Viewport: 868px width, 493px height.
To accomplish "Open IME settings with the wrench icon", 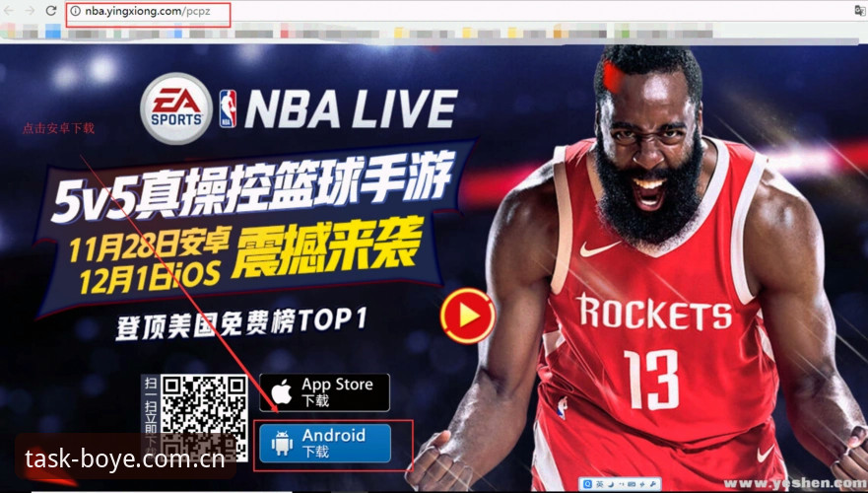I will (x=653, y=483).
